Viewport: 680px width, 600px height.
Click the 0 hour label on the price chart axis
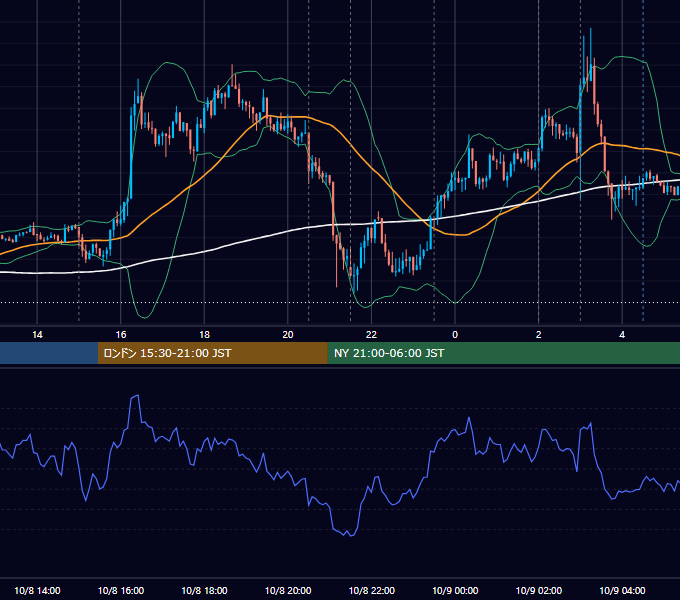[x=455, y=335]
